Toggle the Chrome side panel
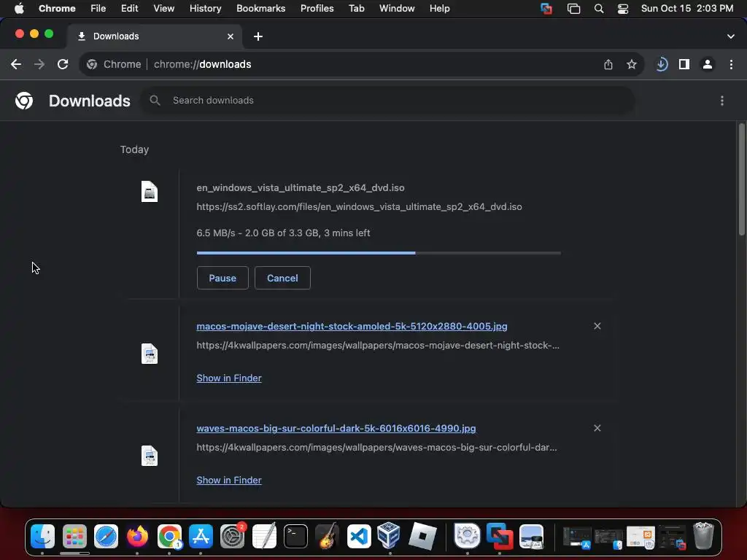 (684, 64)
